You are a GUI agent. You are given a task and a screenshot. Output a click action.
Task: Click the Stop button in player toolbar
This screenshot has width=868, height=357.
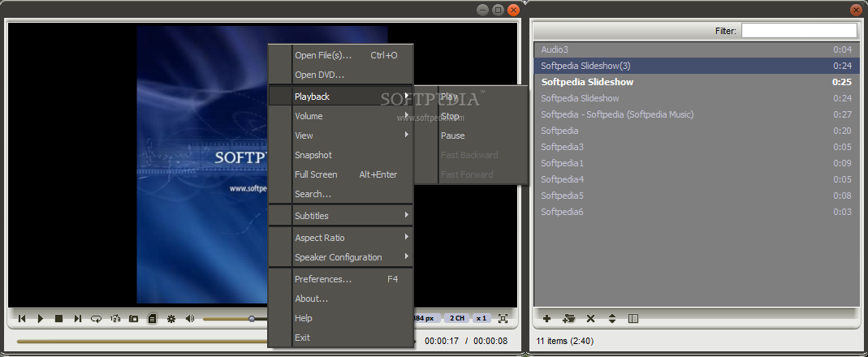[58, 318]
